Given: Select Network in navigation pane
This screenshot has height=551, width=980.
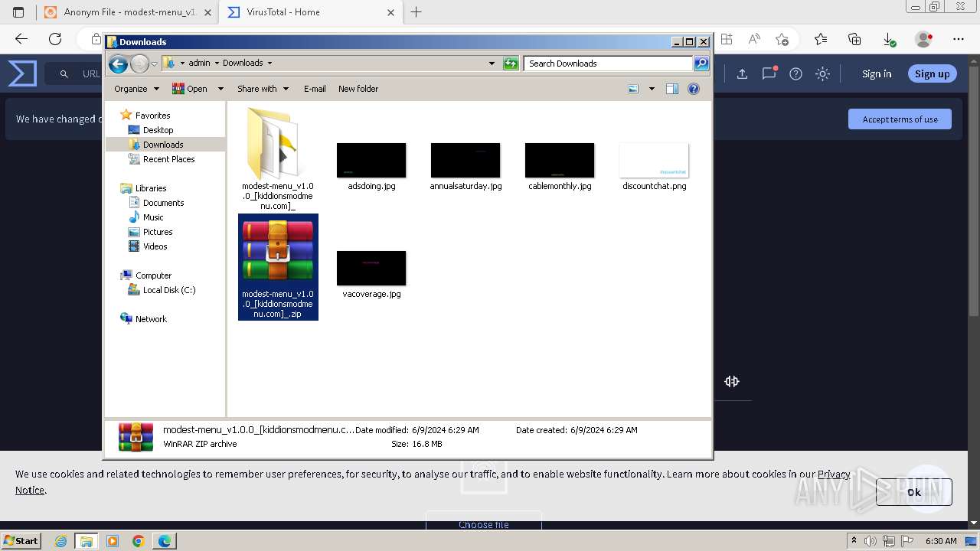Looking at the screenshot, I should point(151,319).
